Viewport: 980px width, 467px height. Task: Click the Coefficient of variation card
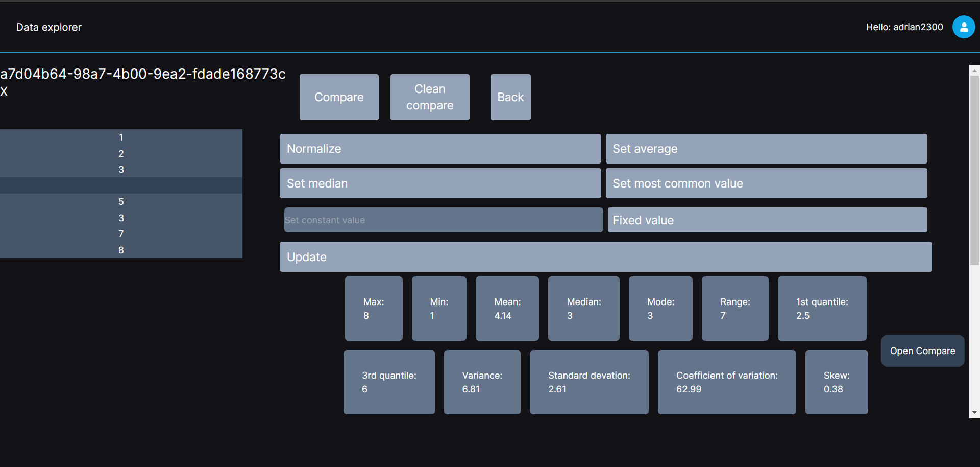coord(726,382)
